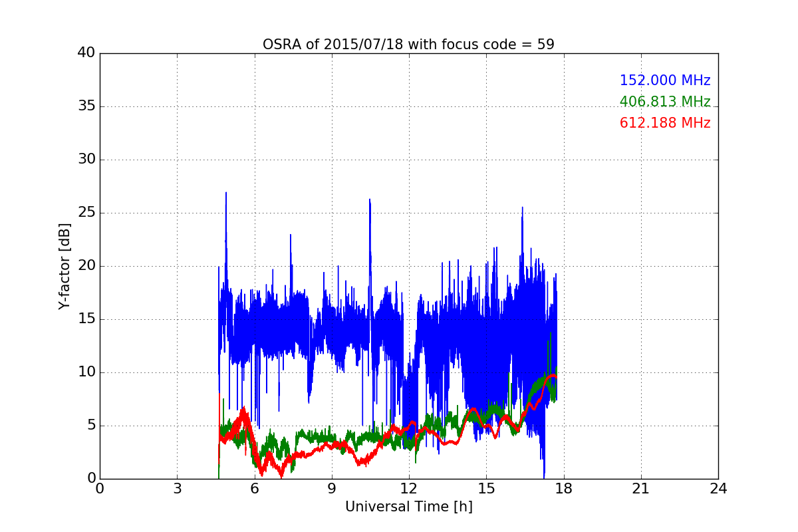Click the y-axis tick value 30

click(x=86, y=160)
